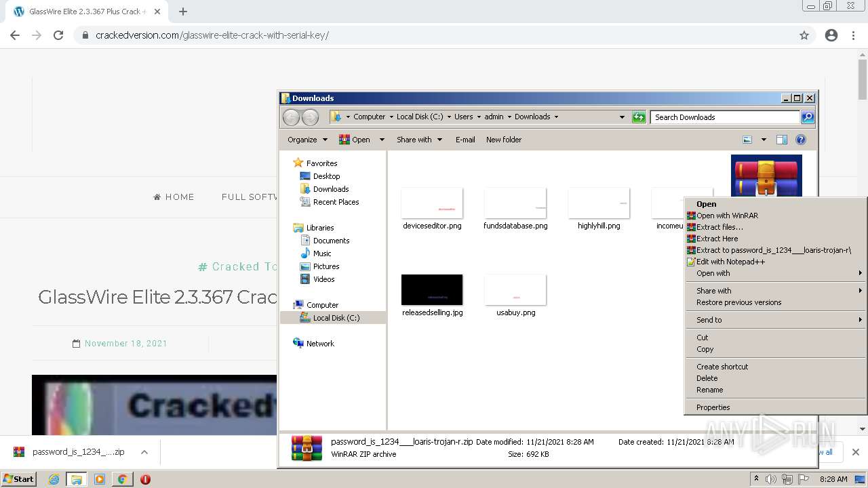Click E-mail toolbar button
The height and width of the screenshot is (488, 868).
tap(465, 140)
